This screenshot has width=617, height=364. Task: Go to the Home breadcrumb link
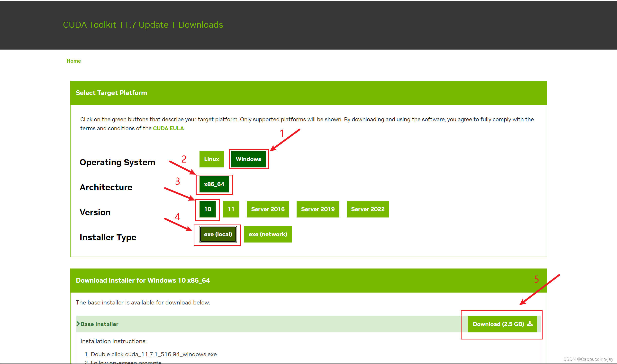pos(74,61)
